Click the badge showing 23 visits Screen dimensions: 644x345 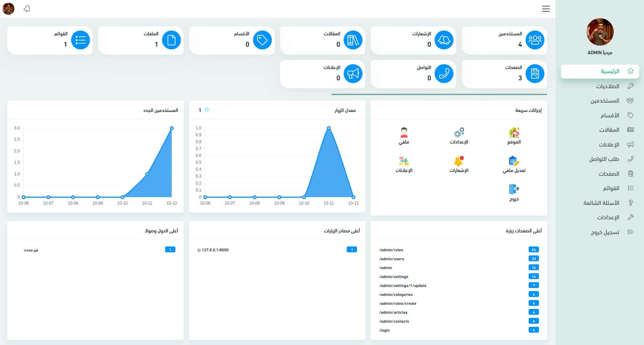click(x=533, y=258)
